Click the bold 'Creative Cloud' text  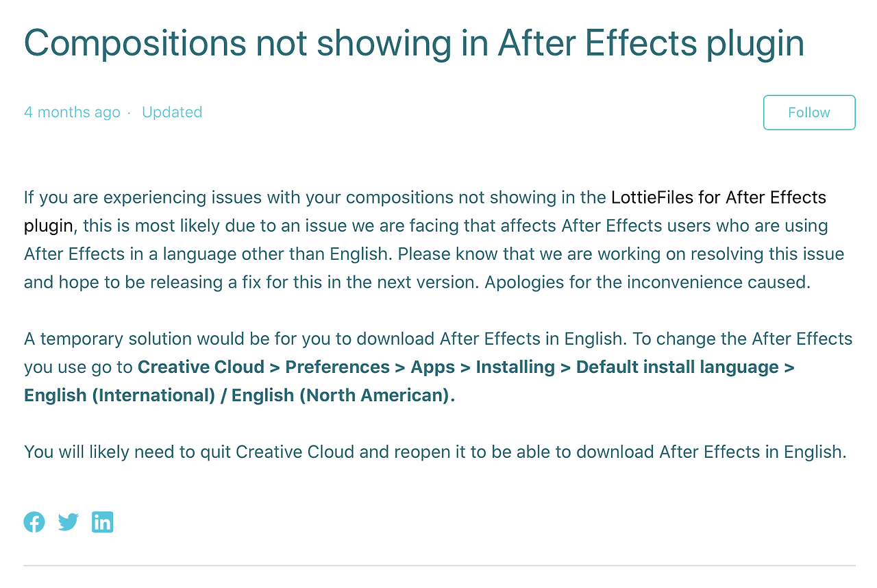click(201, 367)
